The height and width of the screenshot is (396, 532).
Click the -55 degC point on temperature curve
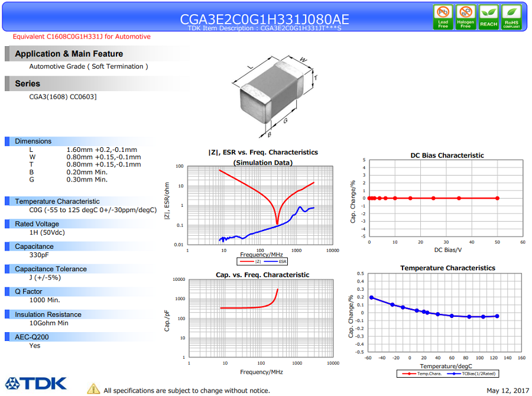coord(372,298)
